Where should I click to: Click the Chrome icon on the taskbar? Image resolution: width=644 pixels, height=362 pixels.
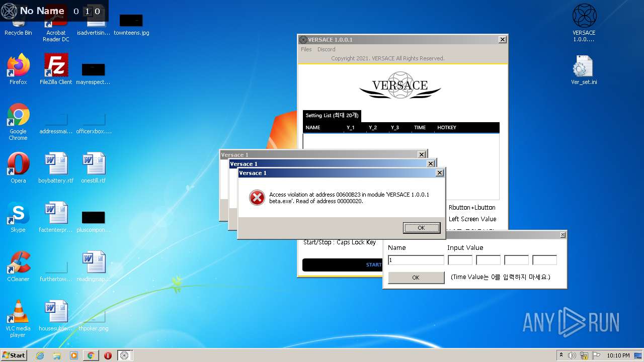pyautogui.click(x=91, y=355)
